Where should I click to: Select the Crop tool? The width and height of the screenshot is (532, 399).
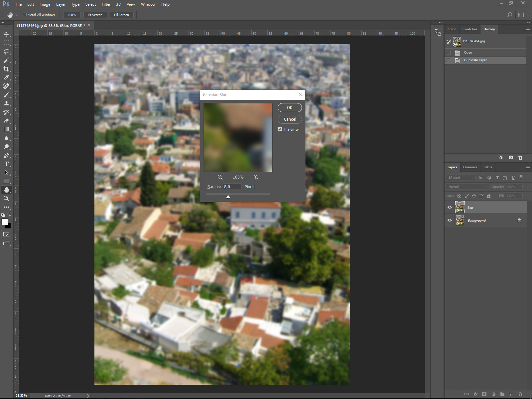pos(6,69)
